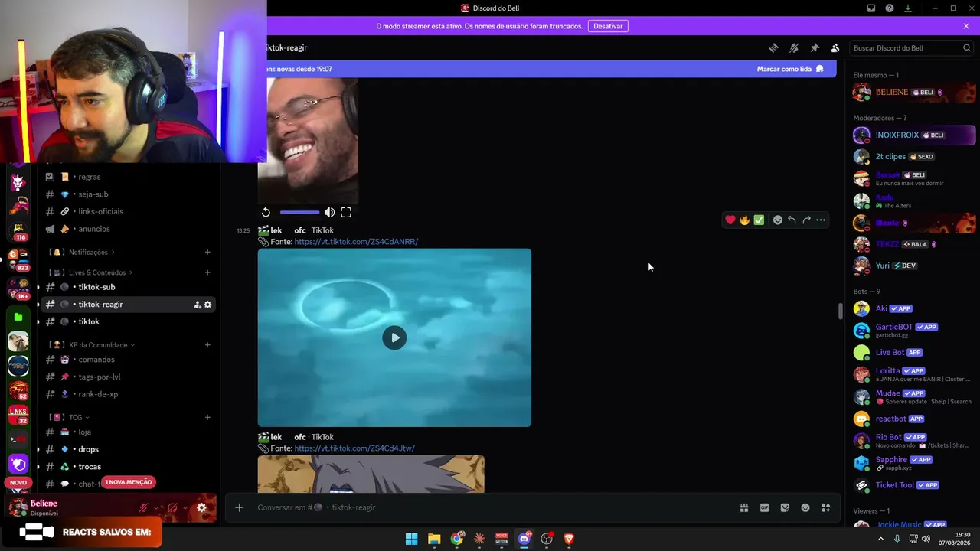980x551 pixels.
Task: Open the GIF picker
Action: 764,507
